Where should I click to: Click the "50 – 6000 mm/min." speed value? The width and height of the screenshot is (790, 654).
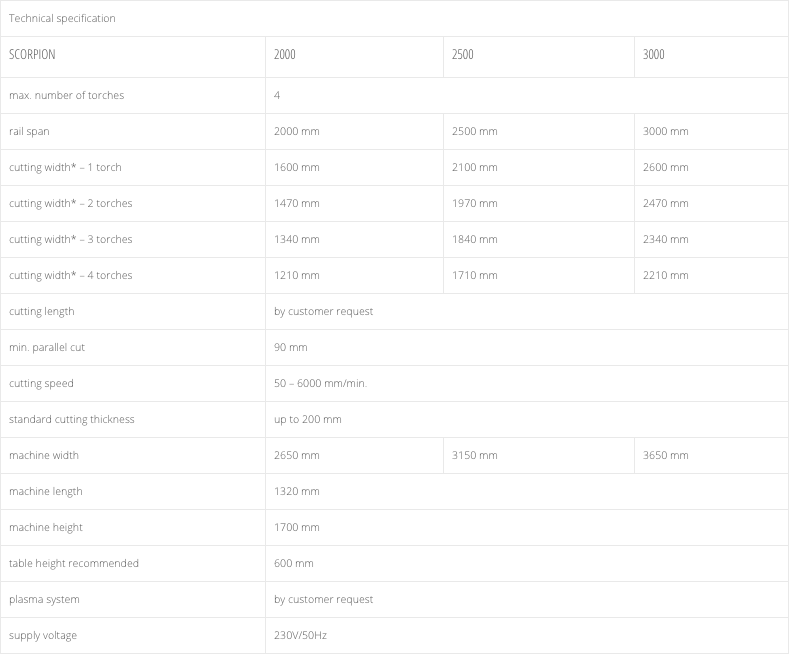coord(321,383)
